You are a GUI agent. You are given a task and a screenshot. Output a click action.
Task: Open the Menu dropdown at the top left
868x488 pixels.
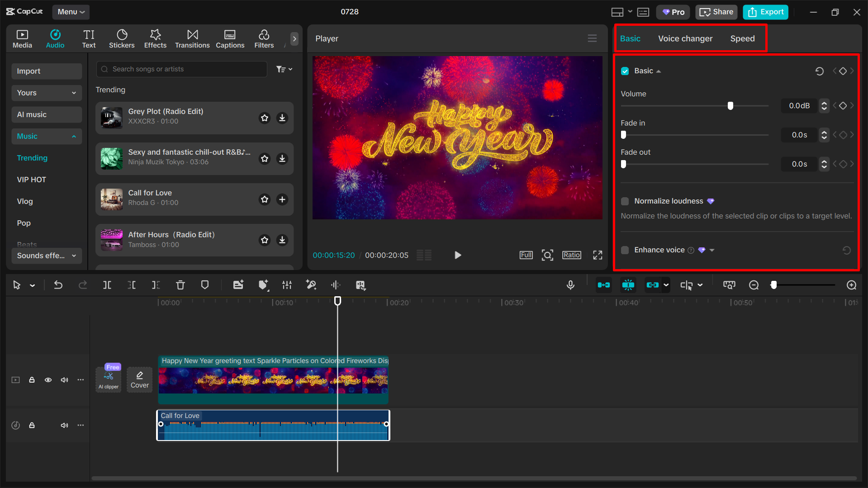point(71,12)
